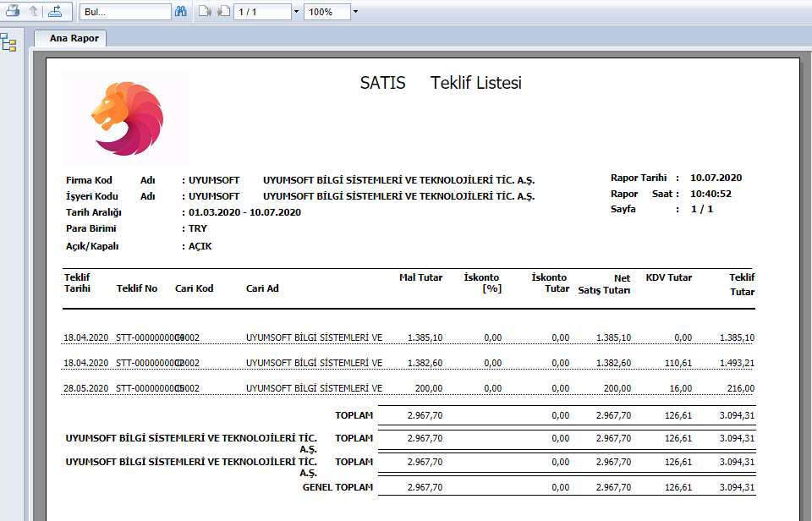
Task: Click the Bul... search text field
Action: [x=124, y=12]
